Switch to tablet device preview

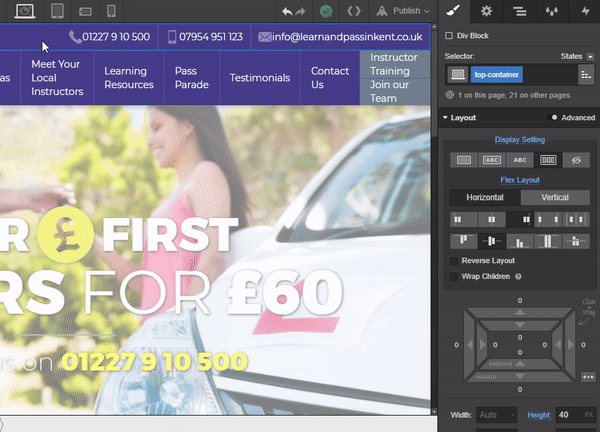(x=57, y=11)
